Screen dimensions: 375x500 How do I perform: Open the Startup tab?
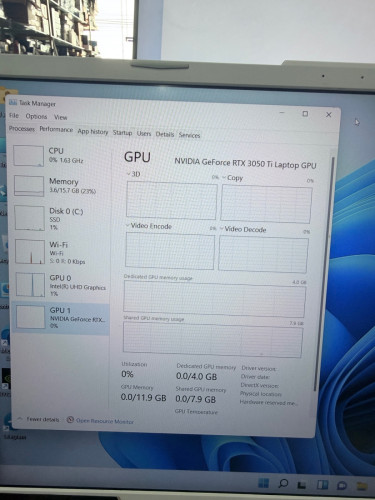122,132
